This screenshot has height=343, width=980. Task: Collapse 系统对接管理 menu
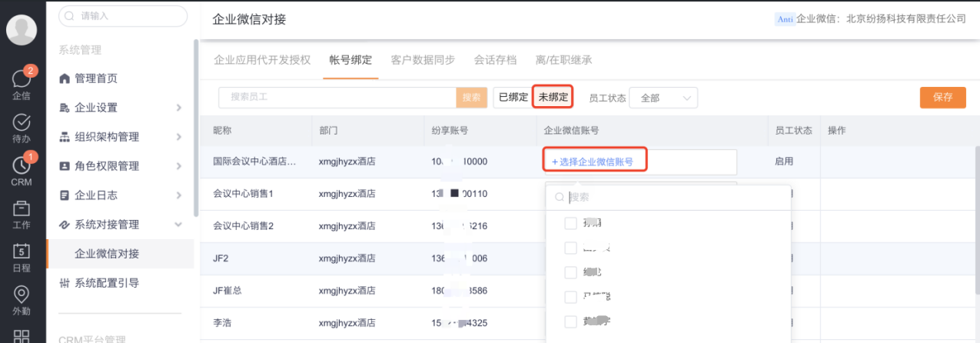[120, 225]
